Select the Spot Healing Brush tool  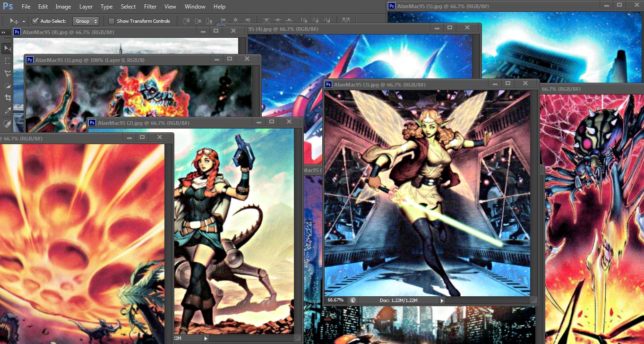pyautogui.click(x=6, y=122)
